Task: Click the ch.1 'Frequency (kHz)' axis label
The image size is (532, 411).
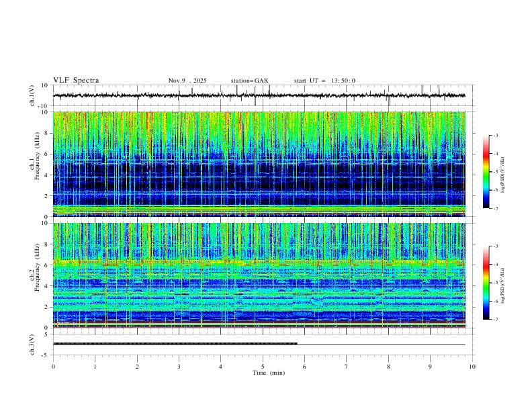Action: pyautogui.click(x=37, y=156)
